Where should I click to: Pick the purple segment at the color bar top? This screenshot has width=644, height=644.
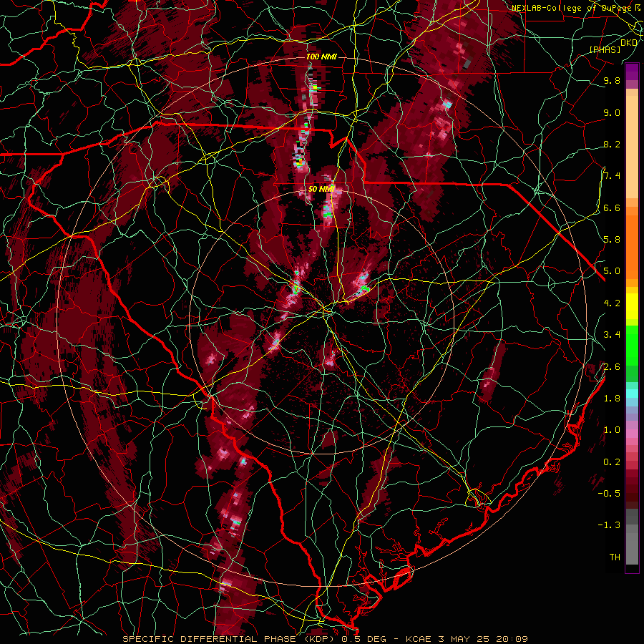pos(632,72)
